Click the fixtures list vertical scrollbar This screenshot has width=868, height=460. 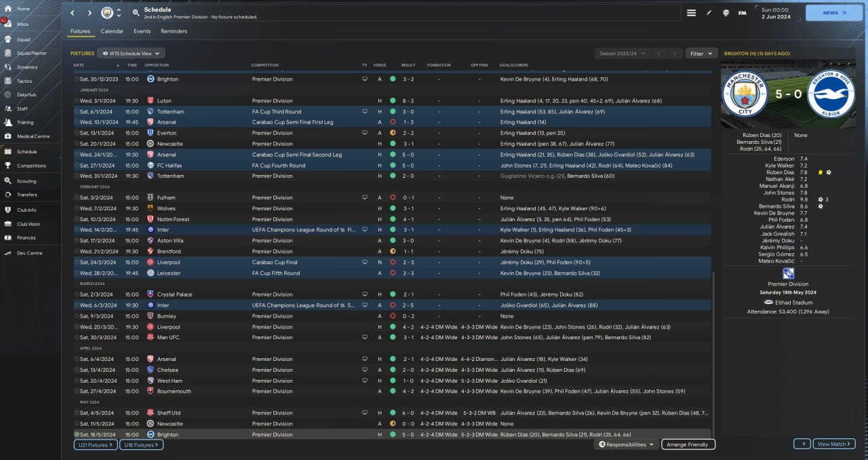coord(713,353)
